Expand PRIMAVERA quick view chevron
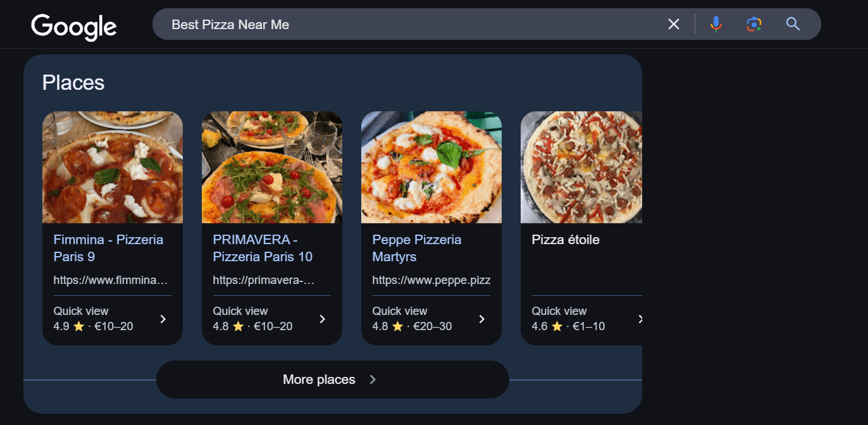This screenshot has width=868, height=425. click(x=322, y=319)
